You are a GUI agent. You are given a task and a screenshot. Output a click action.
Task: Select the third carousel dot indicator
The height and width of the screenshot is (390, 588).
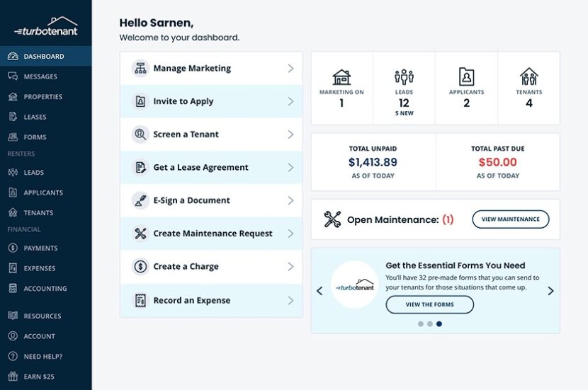[x=439, y=324]
